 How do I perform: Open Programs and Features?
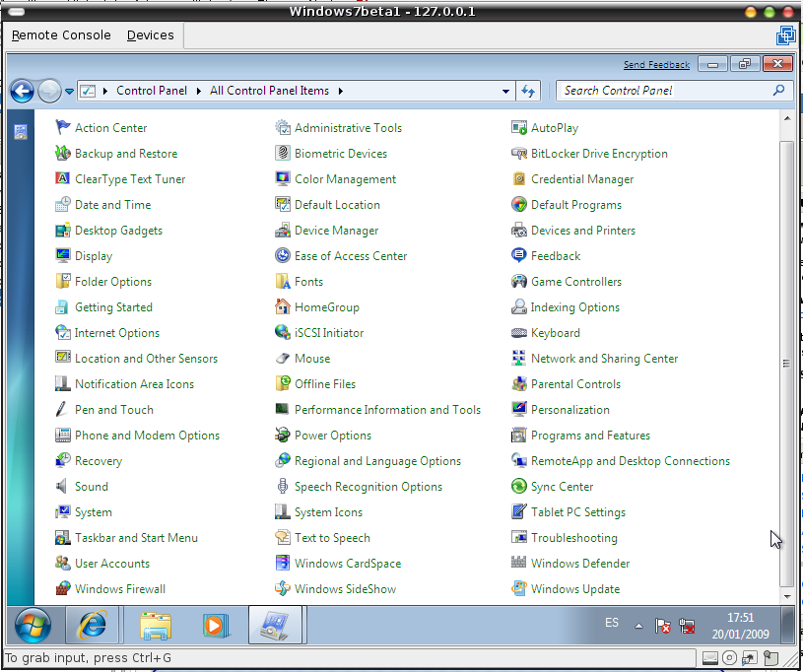[x=590, y=435]
